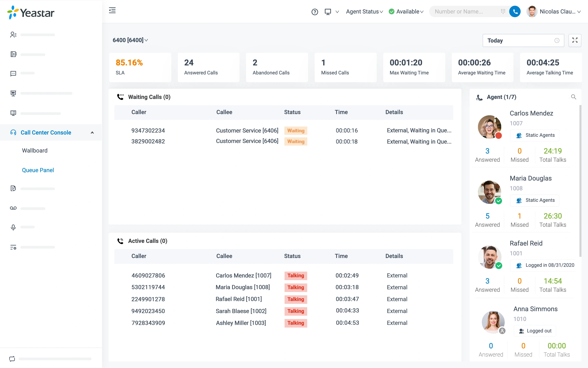Open the Wallboard menu item

click(x=35, y=150)
